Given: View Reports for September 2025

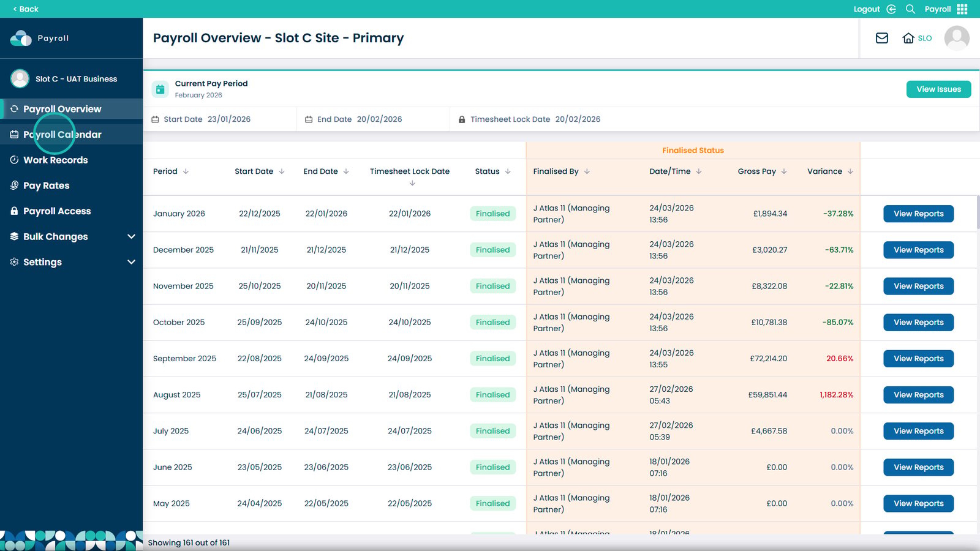Looking at the screenshot, I should point(918,358).
